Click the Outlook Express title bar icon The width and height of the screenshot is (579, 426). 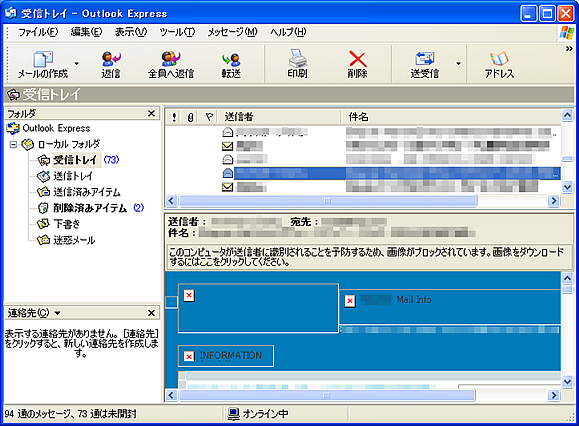coord(11,13)
